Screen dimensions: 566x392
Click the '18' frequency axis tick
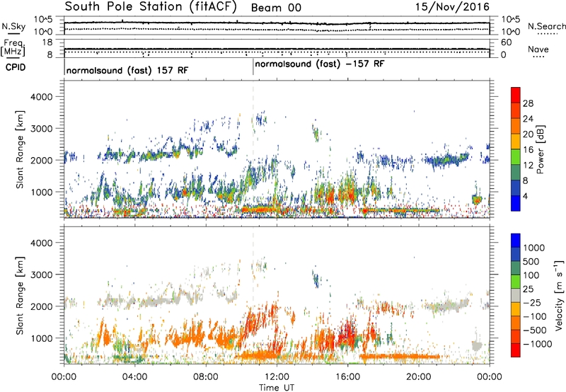click(x=47, y=42)
